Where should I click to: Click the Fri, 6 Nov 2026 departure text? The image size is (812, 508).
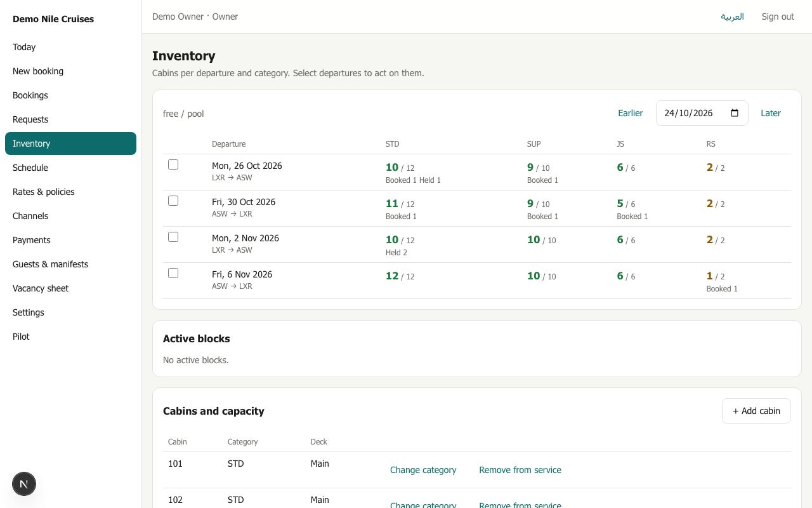point(242,274)
